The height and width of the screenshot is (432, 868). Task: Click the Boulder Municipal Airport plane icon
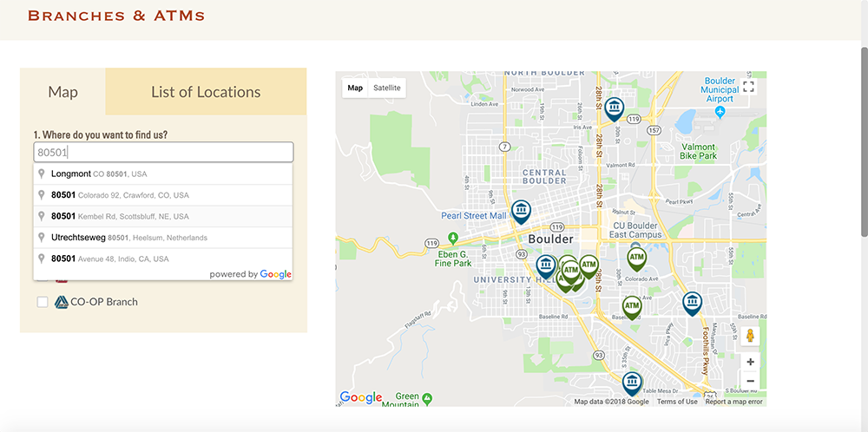[720, 112]
